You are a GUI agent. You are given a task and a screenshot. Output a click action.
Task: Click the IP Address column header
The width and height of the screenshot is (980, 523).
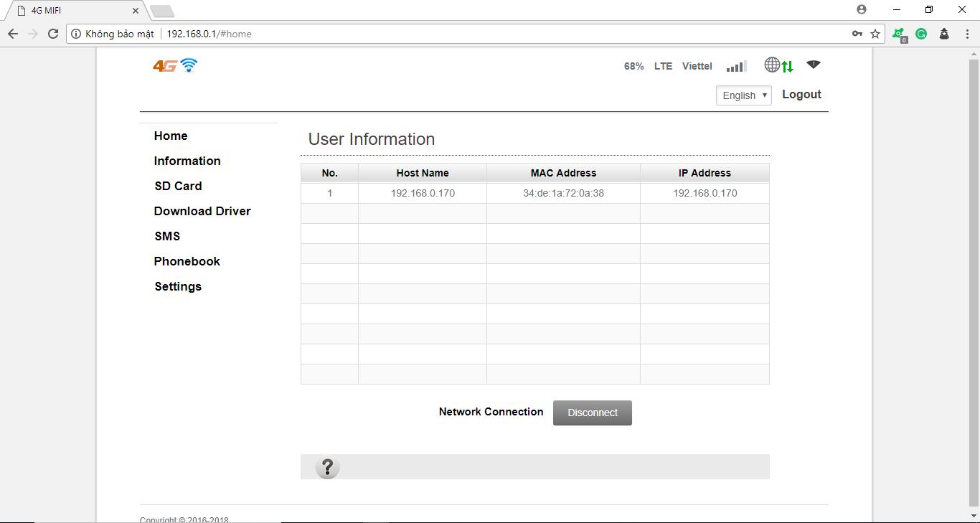[x=705, y=173]
